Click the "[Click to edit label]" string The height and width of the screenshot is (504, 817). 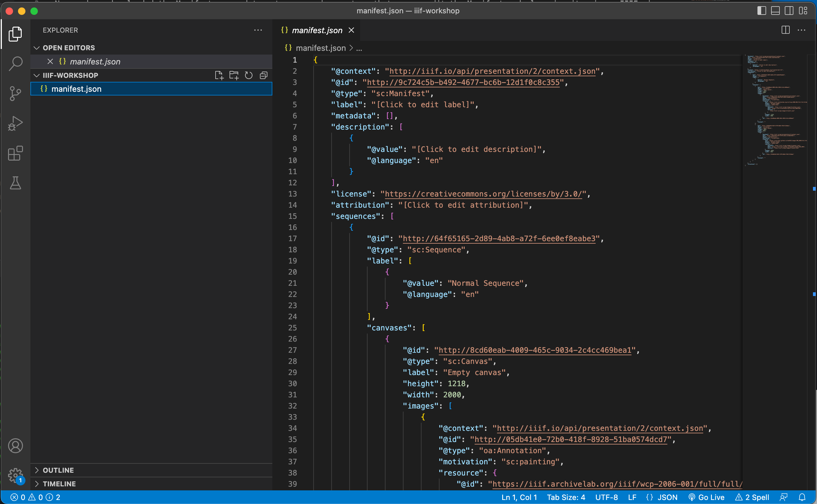[423, 104]
